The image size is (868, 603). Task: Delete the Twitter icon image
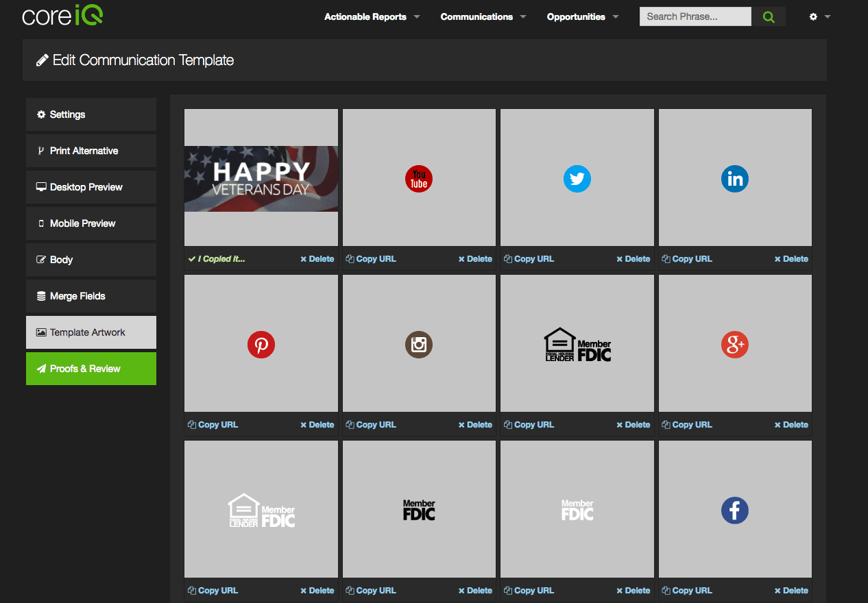(634, 259)
